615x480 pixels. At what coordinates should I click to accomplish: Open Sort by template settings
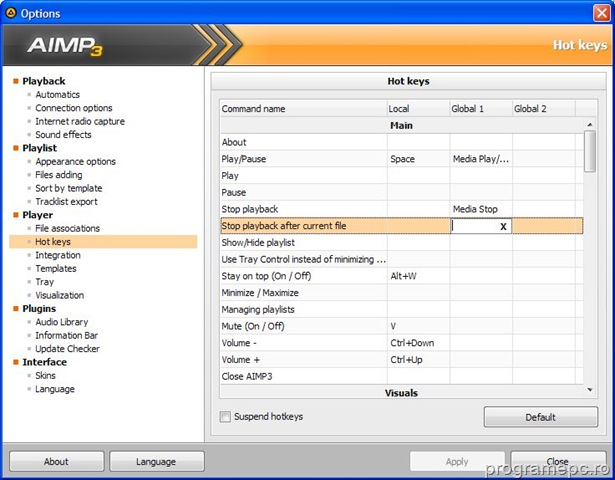pyautogui.click(x=69, y=188)
